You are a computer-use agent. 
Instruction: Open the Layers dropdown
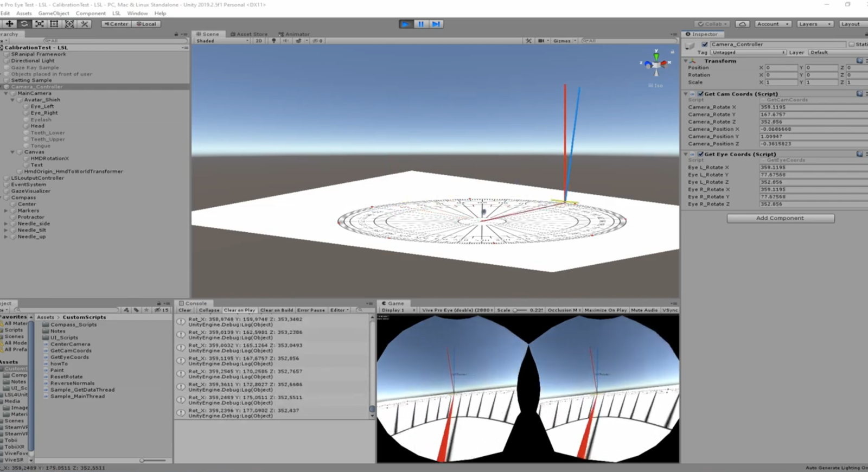pos(814,24)
